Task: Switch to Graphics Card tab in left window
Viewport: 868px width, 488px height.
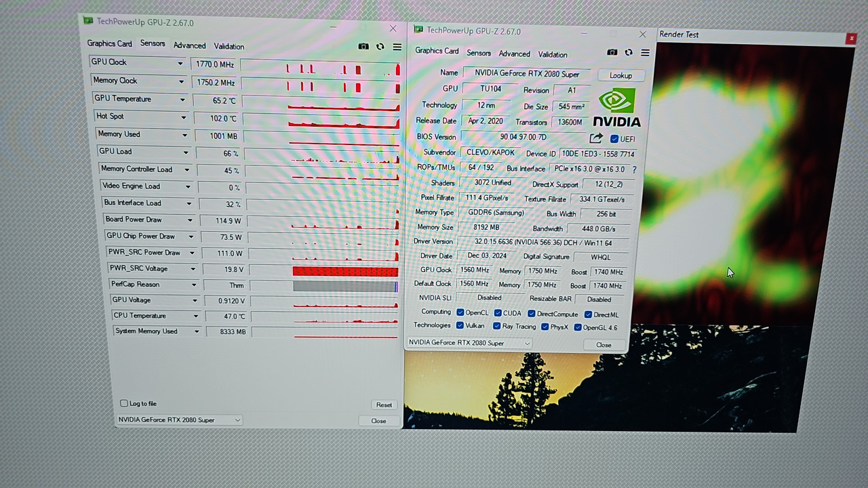Action: tap(109, 43)
